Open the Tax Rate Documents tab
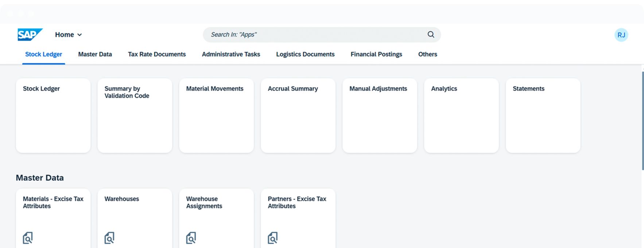 click(x=157, y=54)
